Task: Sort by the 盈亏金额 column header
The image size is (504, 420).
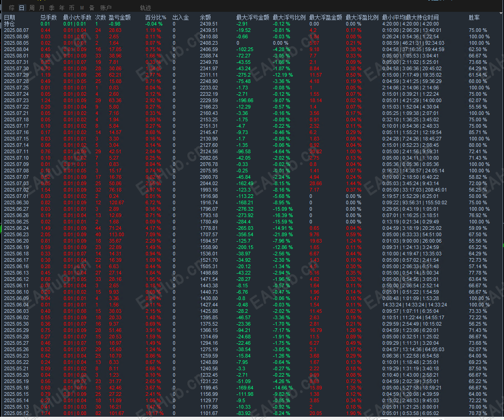Action: pos(119,17)
